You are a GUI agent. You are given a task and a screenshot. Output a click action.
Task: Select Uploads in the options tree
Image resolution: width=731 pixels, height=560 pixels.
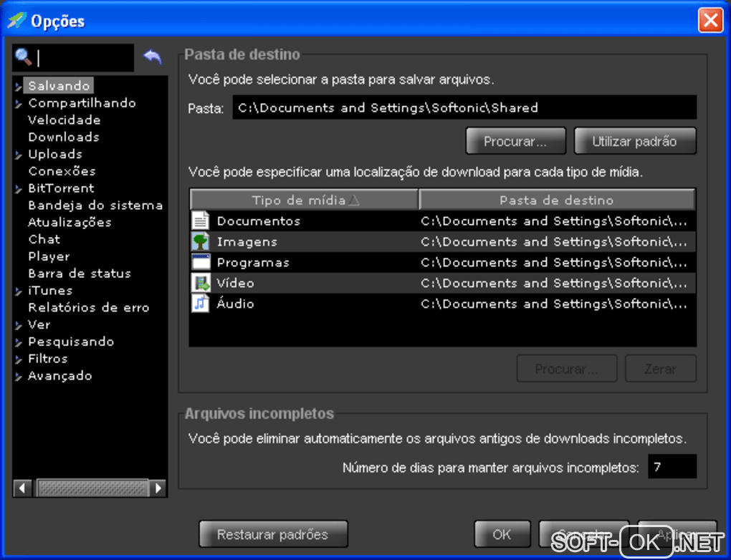tap(55, 154)
